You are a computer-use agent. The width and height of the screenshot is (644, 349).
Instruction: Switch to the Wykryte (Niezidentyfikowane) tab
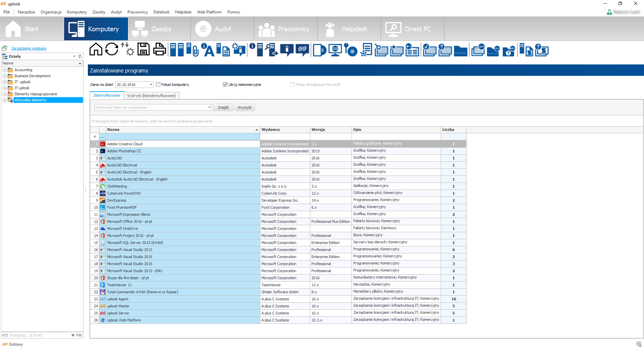pyautogui.click(x=151, y=96)
